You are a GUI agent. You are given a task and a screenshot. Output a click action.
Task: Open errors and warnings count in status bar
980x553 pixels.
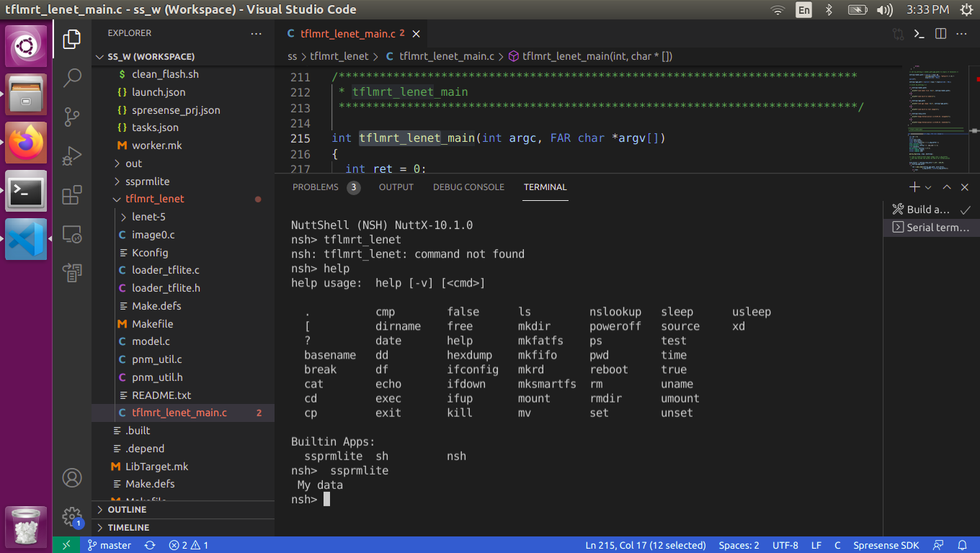pos(189,545)
